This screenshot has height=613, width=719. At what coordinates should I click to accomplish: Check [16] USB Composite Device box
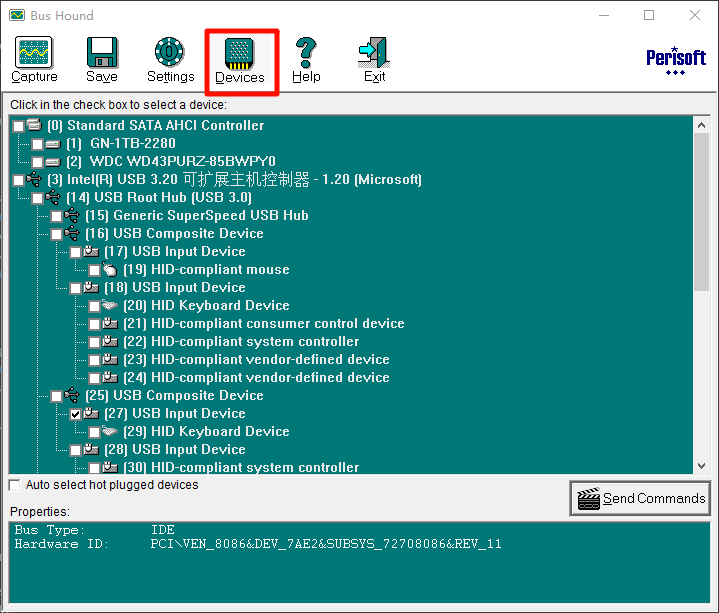(x=56, y=234)
